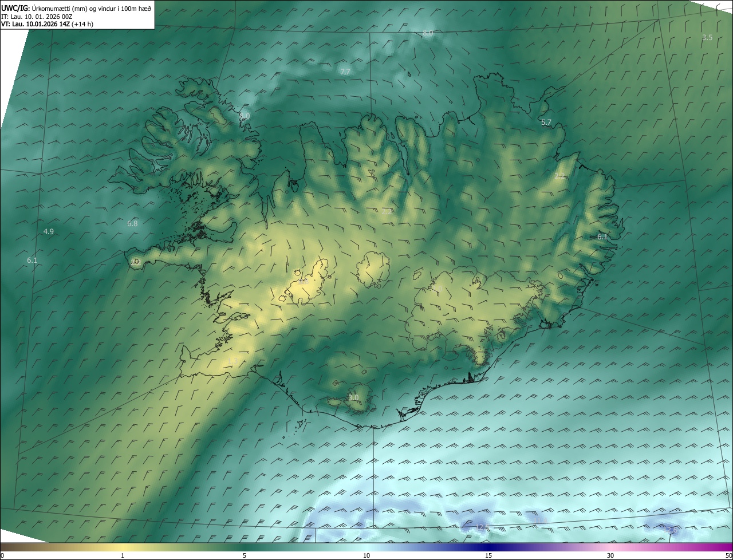This screenshot has width=733, height=560.
Task: Click the 'VT: Lau. 10.01.2026 14Z (+14 h)' line
Action: pyautogui.click(x=47, y=25)
